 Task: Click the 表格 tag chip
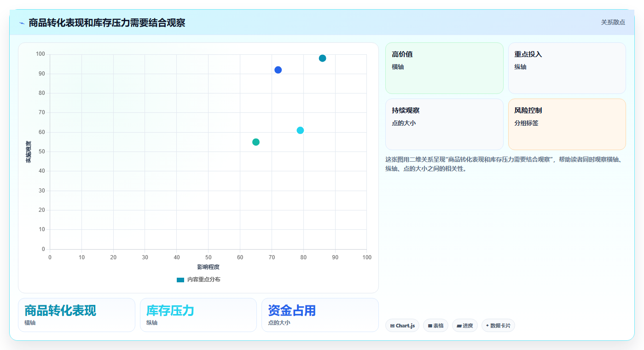click(435, 326)
